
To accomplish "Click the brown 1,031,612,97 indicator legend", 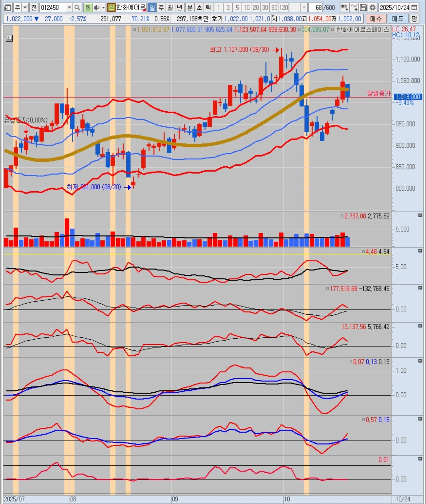I will click(153, 30).
